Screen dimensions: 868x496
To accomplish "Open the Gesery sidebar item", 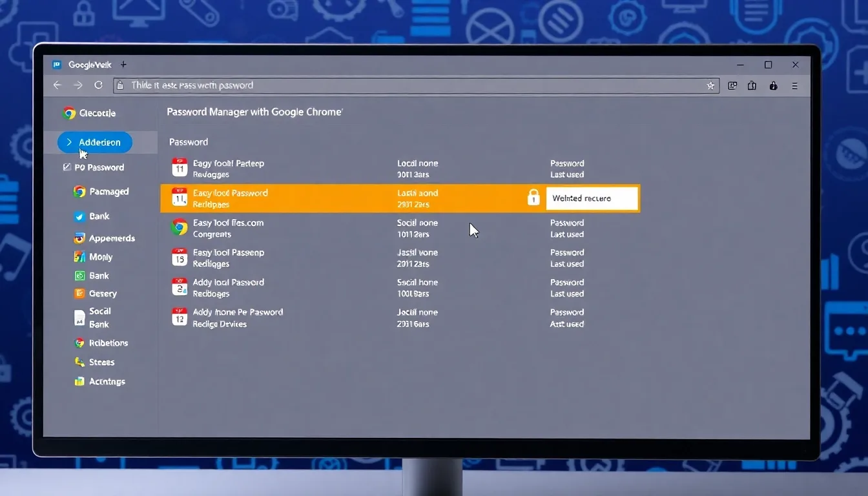I will (96, 294).
